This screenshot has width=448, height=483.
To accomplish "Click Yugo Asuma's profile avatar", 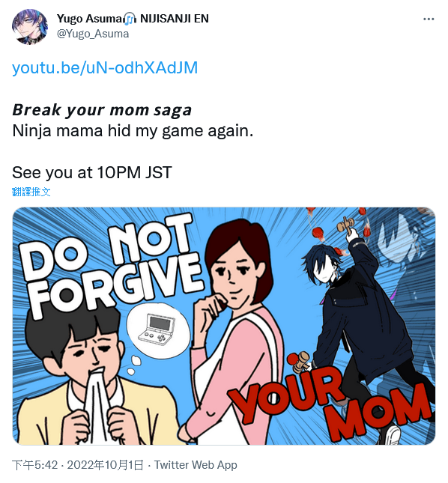I will [30, 26].
